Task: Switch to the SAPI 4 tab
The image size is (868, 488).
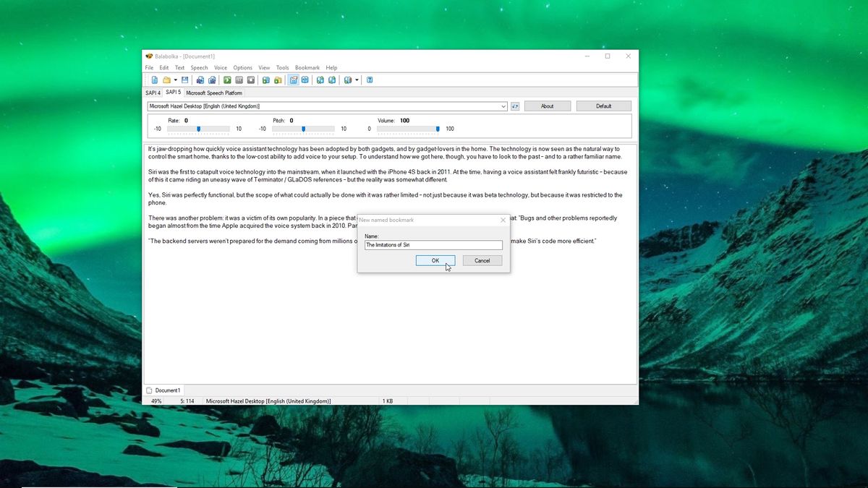Action: [x=153, y=93]
